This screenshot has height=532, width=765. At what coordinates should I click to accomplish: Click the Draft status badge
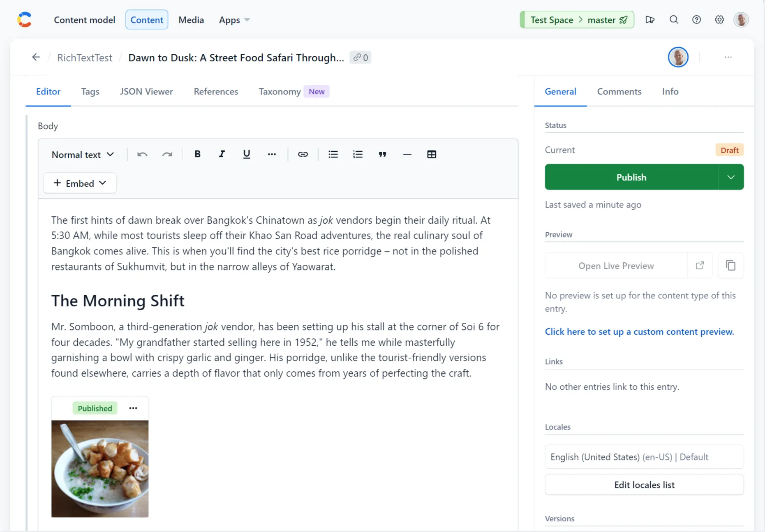pyautogui.click(x=730, y=150)
